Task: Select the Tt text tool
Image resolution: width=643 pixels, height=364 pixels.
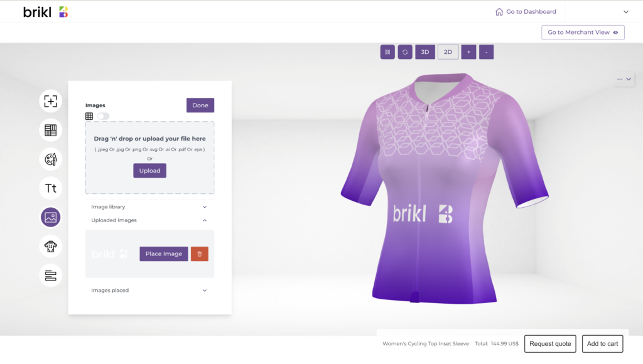Action: click(50, 188)
